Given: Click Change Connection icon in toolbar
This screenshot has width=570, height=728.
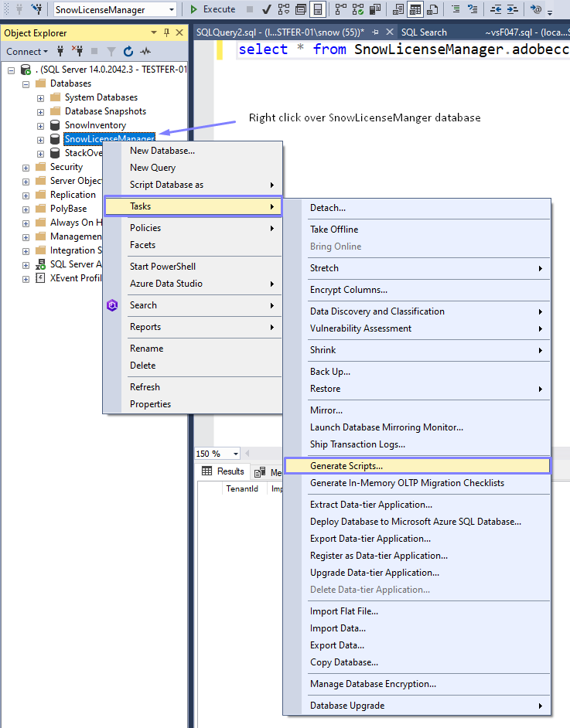Looking at the screenshot, I should coord(36,9).
